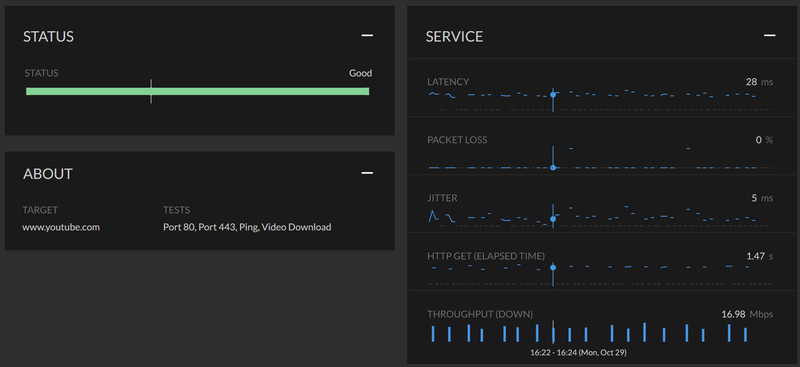Click the LATENCY chart label
Image resolution: width=800 pixels, height=367 pixels.
coord(448,82)
